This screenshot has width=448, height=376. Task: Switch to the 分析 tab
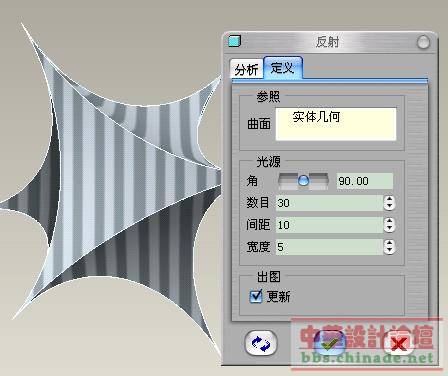coord(246,70)
